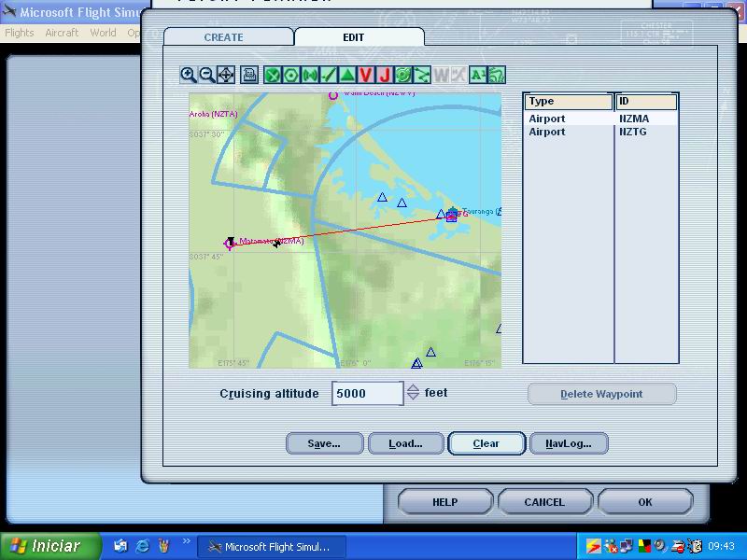Open the Windows Iniciar start menu
This screenshot has height=560, width=747.
click(x=45, y=546)
